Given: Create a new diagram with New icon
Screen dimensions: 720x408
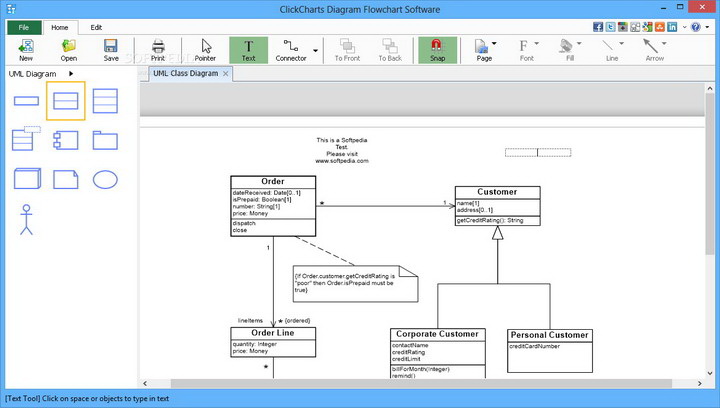Looking at the screenshot, I should pyautogui.click(x=26, y=50).
